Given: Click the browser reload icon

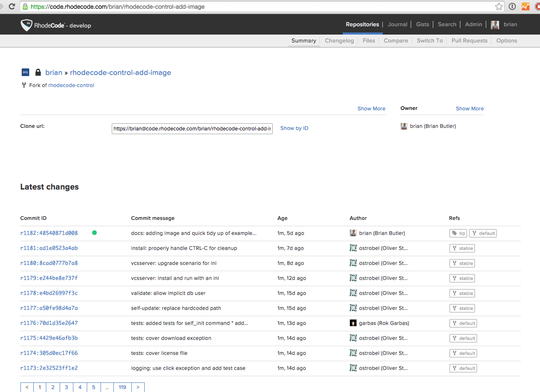Looking at the screenshot, I should (x=12, y=7).
